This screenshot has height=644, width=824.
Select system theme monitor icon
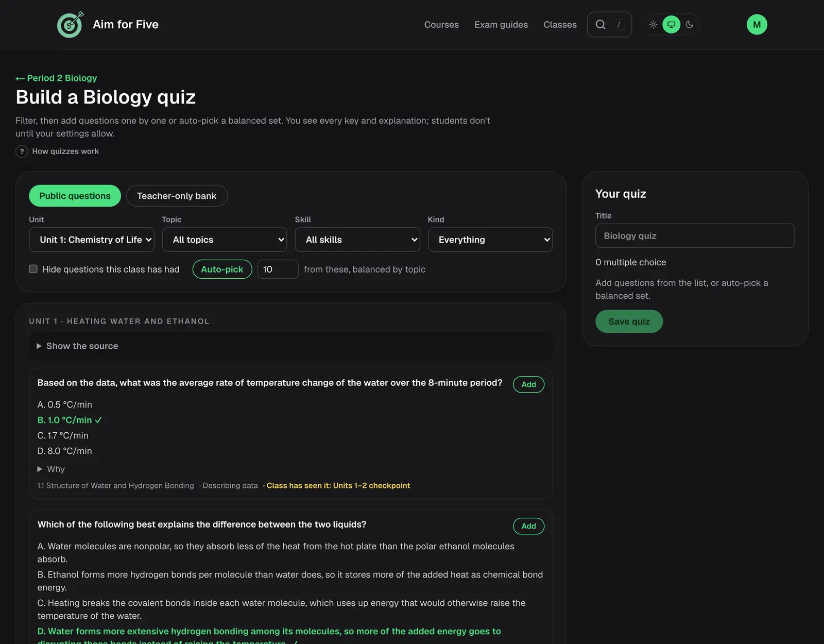click(x=672, y=25)
